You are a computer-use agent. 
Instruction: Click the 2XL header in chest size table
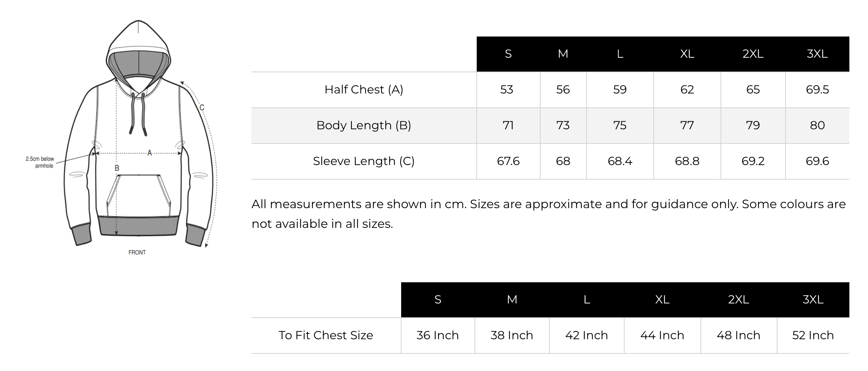point(738,299)
